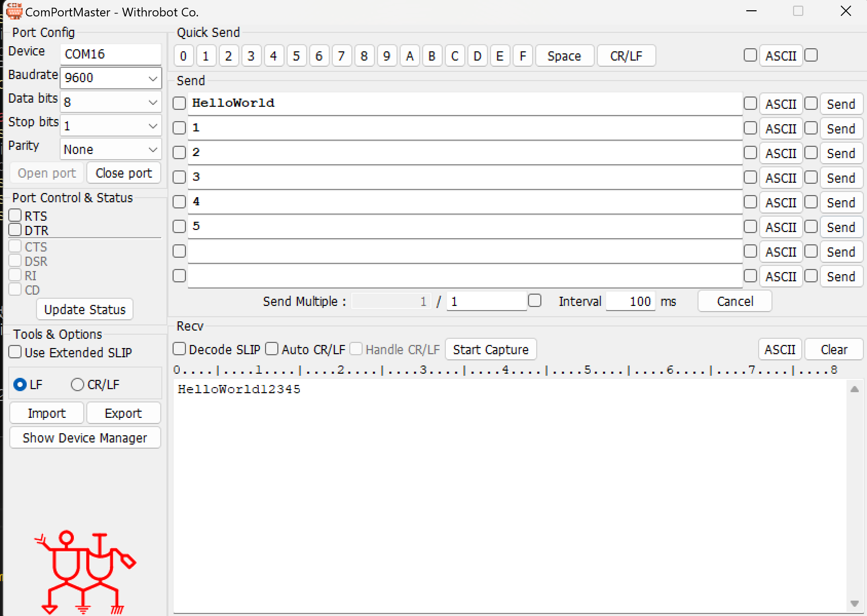
Task: Toggle ASCII for the HelloWorld row
Action: (x=781, y=104)
